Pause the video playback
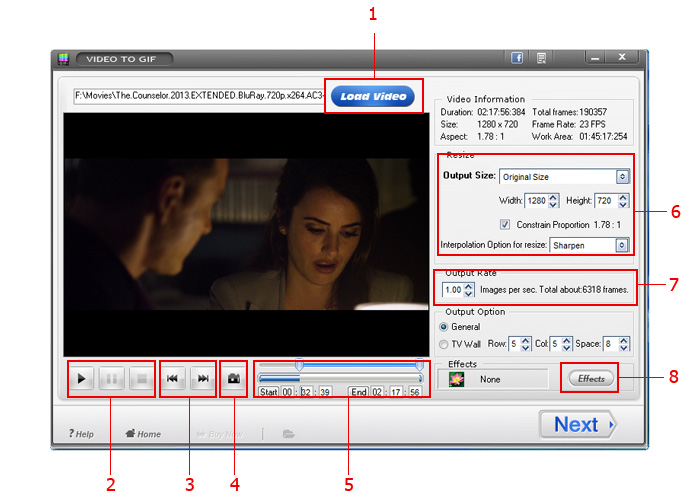Screen dimensions: 700x500 pos(112,379)
